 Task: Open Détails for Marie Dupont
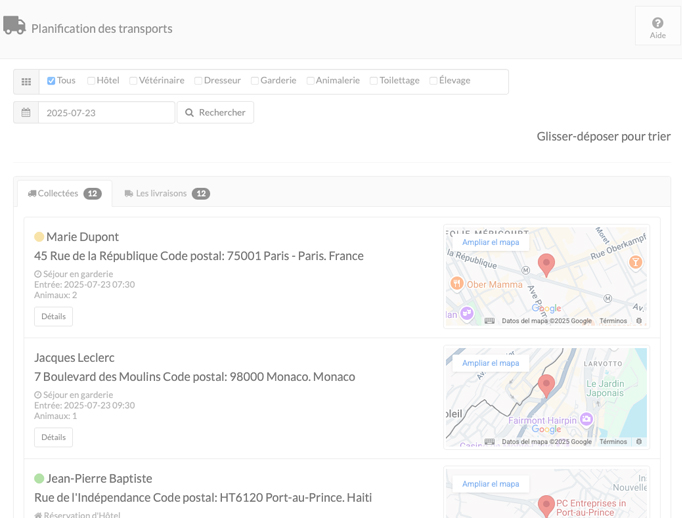(x=53, y=317)
